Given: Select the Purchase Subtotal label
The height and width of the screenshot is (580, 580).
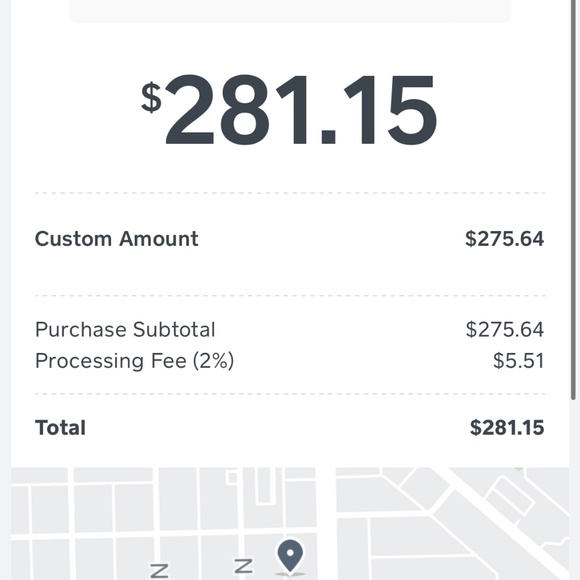Looking at the screenshot, I should pos(125,329).
